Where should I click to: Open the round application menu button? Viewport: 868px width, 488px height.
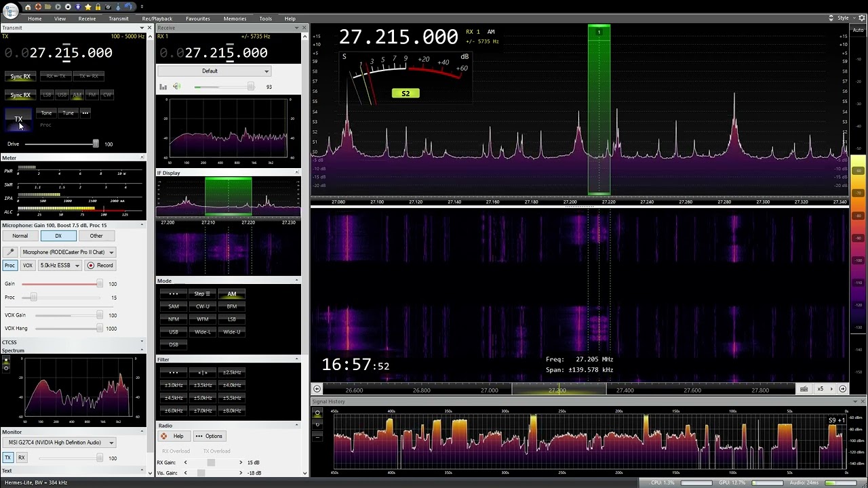tap(10, 9)
